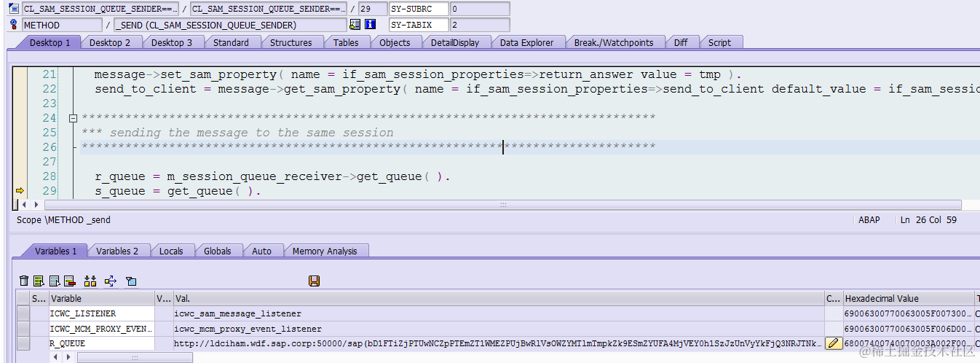
Task: Open the Structures tab
Action: [291, 42]
